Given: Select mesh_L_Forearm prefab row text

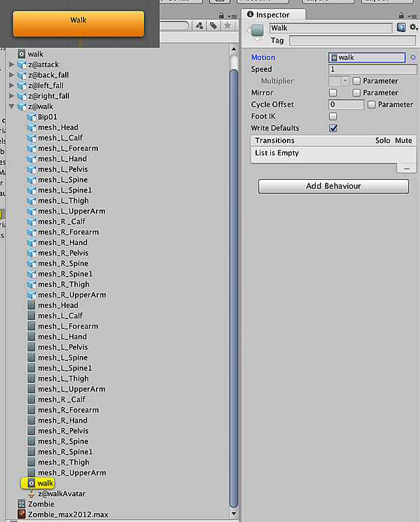Looking at the screenshot, I should click(68, 148).
